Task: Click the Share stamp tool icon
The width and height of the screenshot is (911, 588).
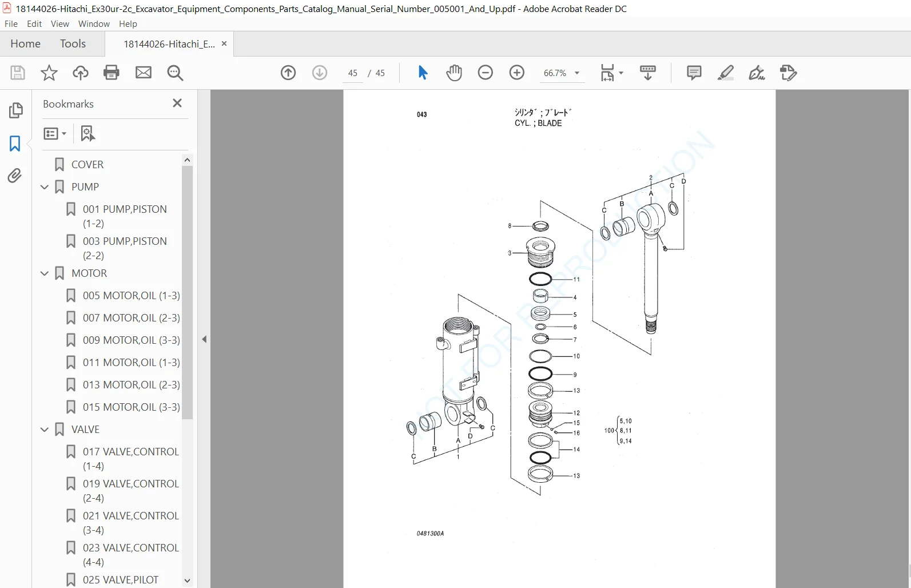Action: pyautogui.click(x=788, y=73)
